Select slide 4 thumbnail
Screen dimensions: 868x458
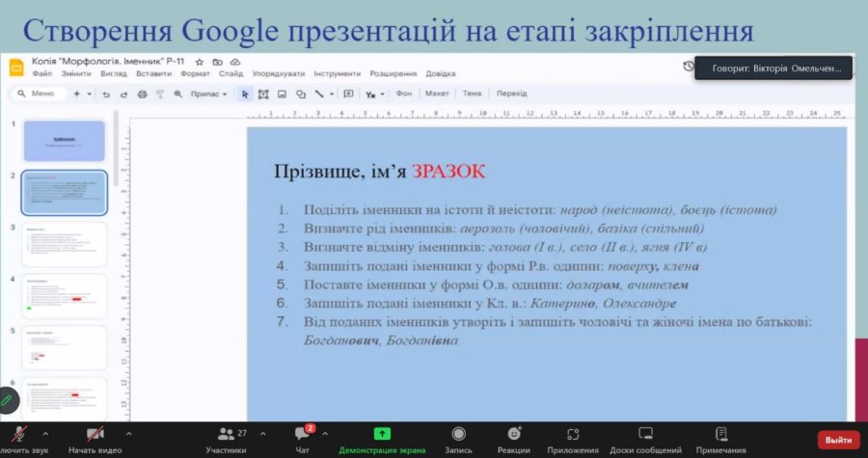[x=65, y=296]
